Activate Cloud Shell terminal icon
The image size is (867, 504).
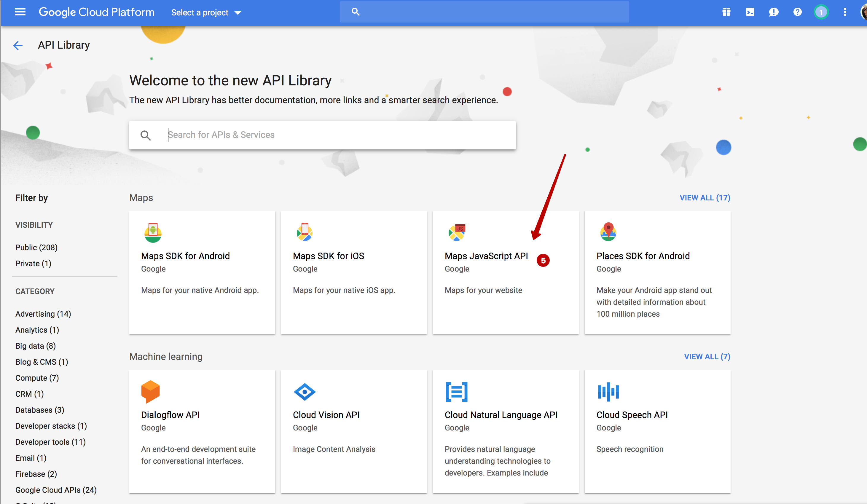pos(750,12)
